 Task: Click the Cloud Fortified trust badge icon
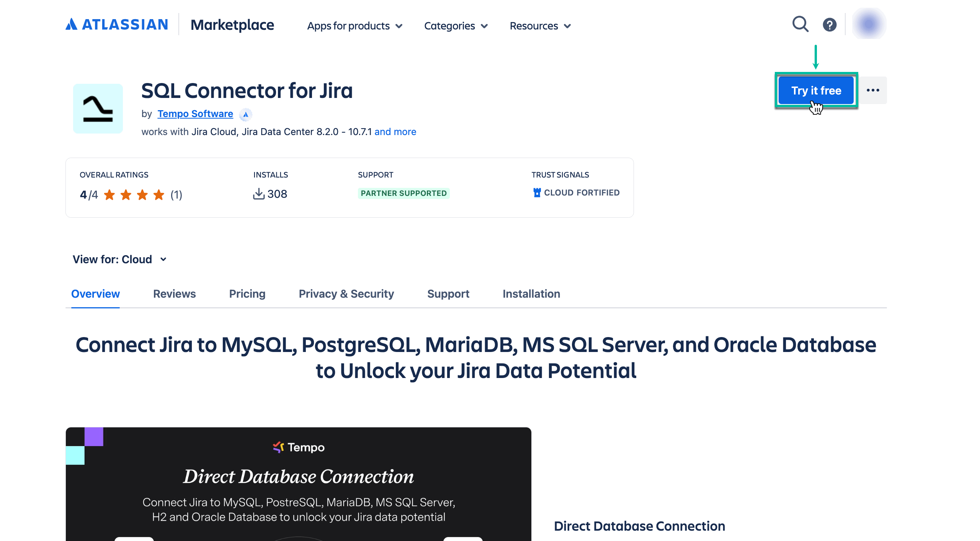coord(537,192)
